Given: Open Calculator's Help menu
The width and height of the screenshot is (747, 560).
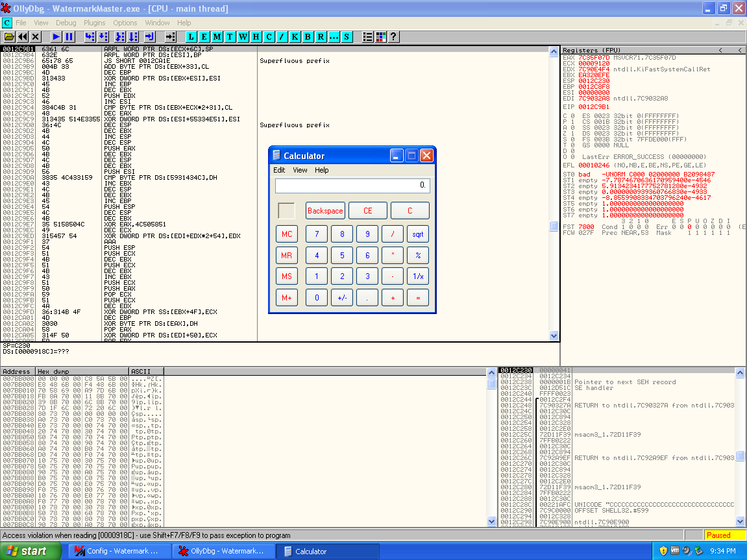Looking at the screenshot, I should coord(321,170).
